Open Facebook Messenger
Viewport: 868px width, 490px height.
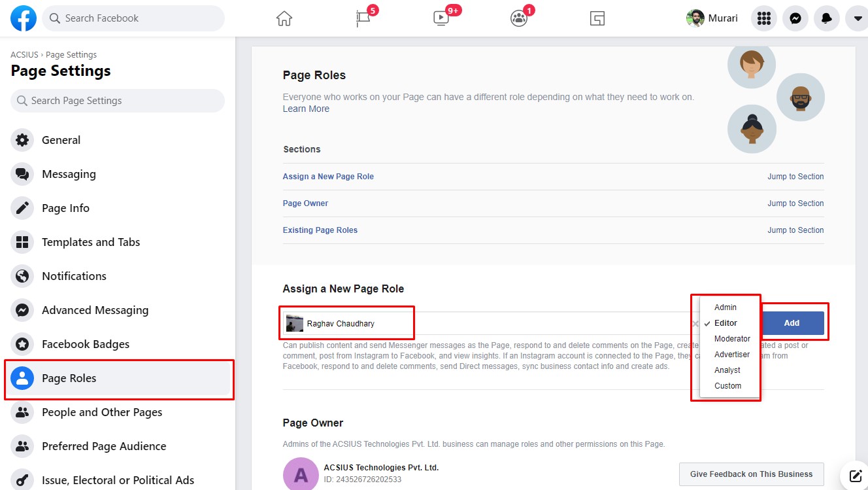[795, 18]
